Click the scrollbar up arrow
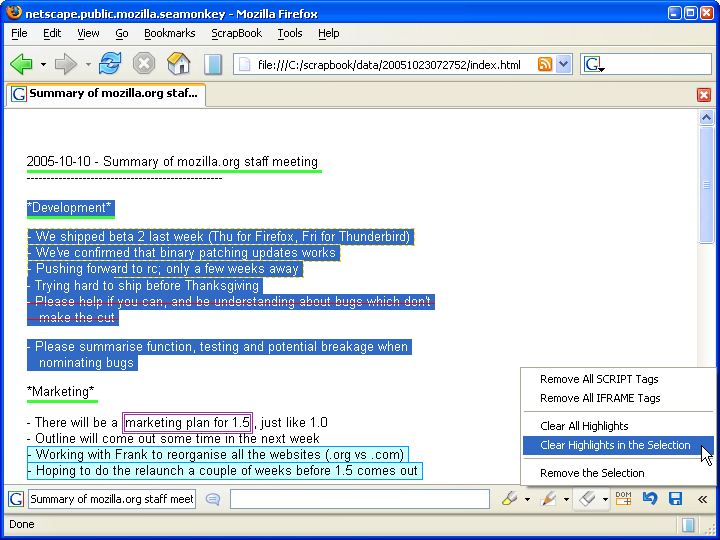The image size is (720, 540). point(706,118)
